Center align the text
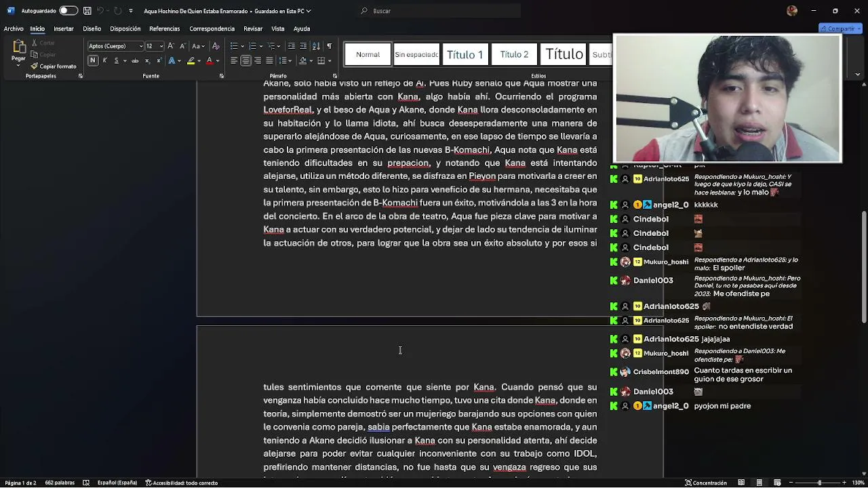 click(245, 61)
